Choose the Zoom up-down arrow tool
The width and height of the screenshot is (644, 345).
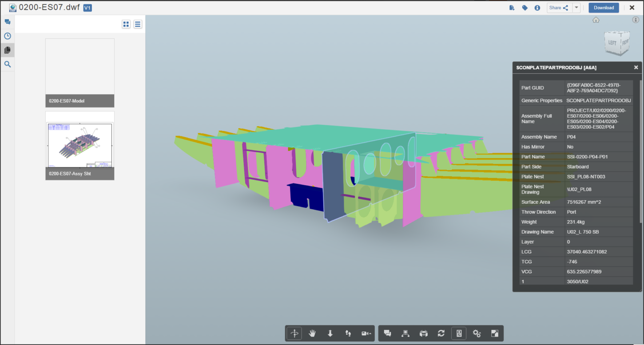330,333
